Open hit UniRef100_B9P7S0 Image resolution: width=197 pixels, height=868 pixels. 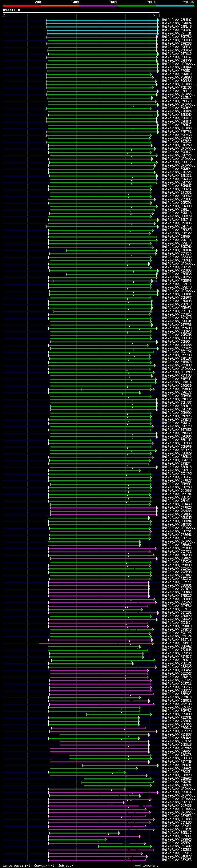pos(177,37)
